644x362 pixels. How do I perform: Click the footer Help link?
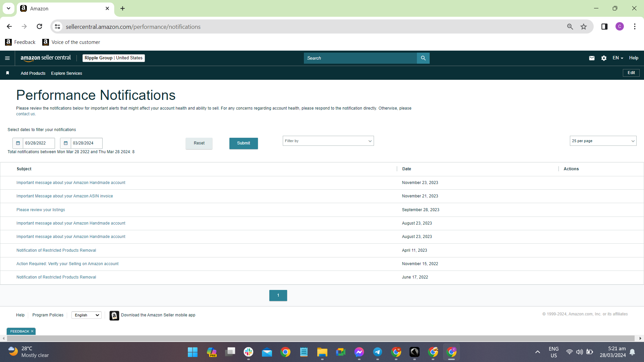[20, 315]
